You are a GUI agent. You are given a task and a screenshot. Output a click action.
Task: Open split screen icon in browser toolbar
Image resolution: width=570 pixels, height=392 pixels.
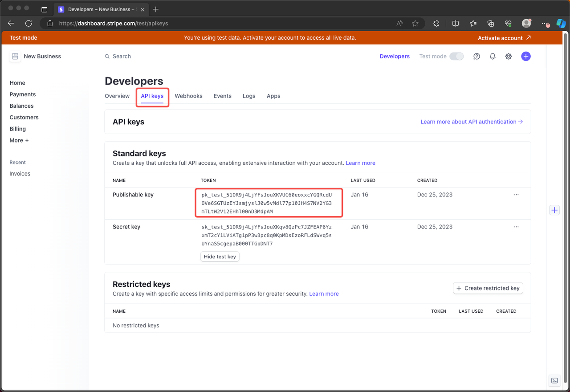tap(456, 24)
